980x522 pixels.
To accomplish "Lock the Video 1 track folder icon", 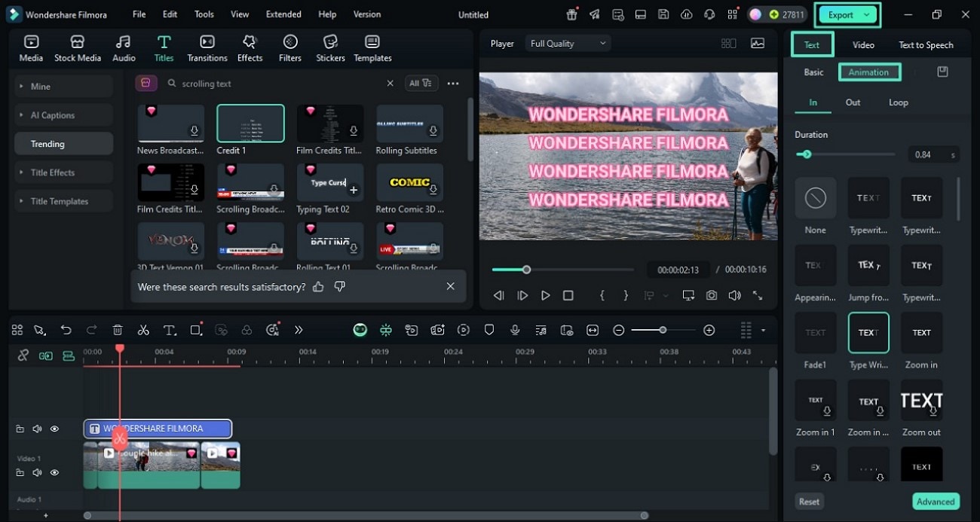I will tap(20, 472).
